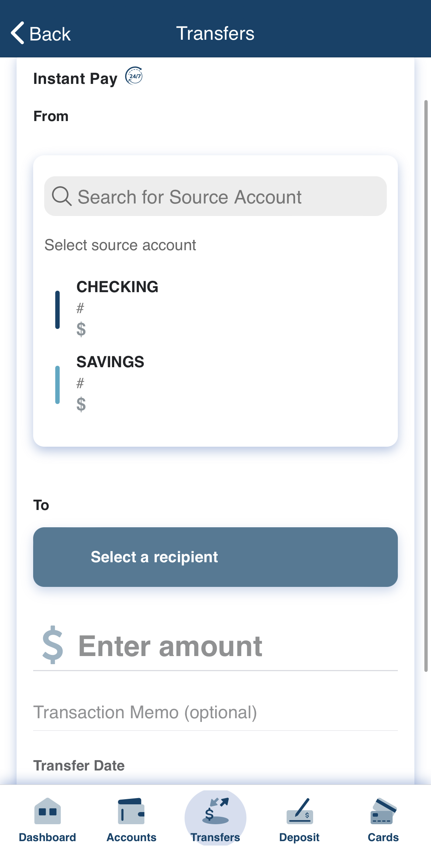
Task: Tap the search magnifier icon
Action: [61, 196]
